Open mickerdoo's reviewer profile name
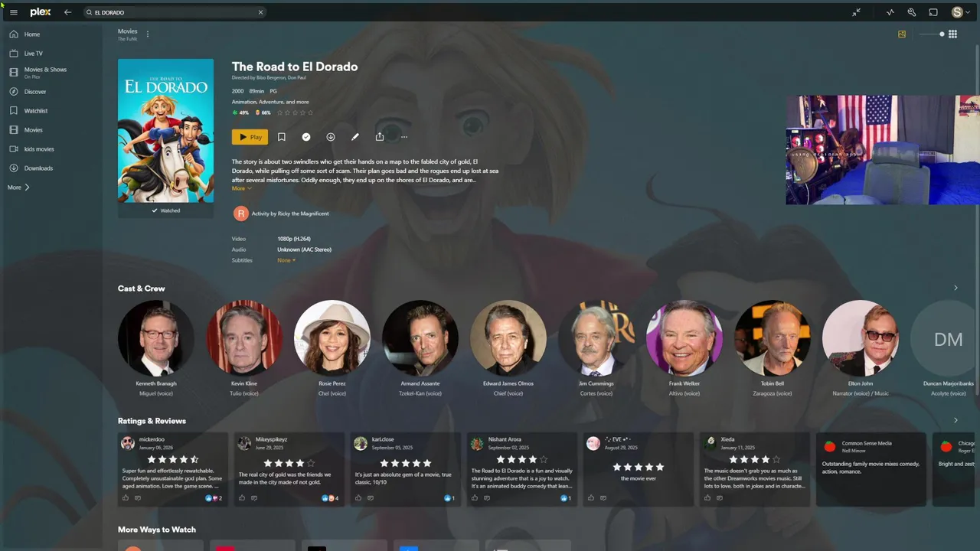 click(152, 440)
